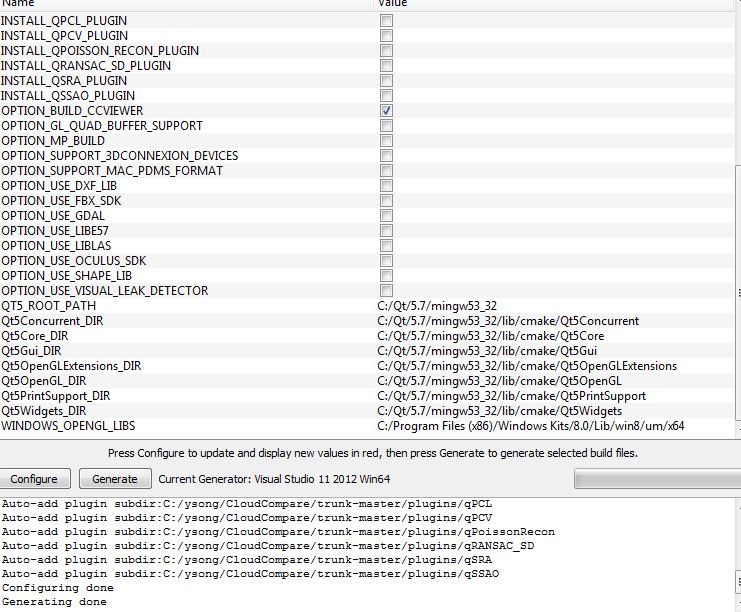Click the Configure button
The image size is (741, 612).
(x=34, y=479)
